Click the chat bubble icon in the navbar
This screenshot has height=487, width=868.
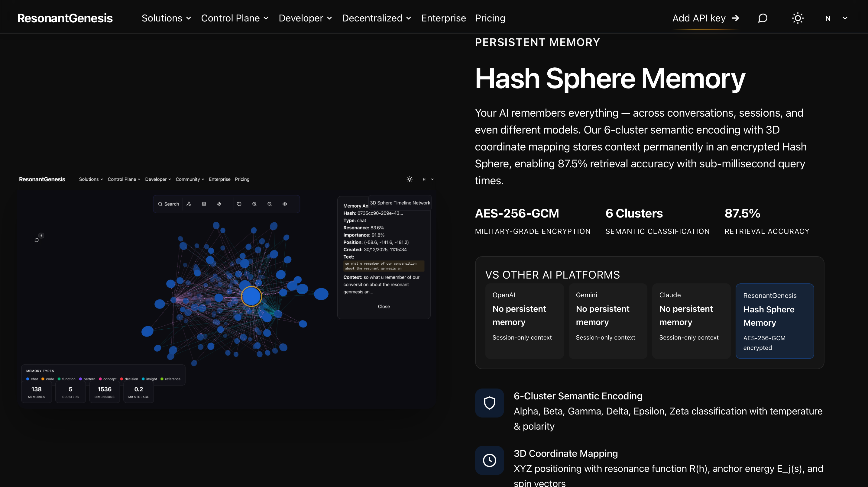tap(763, 18)
